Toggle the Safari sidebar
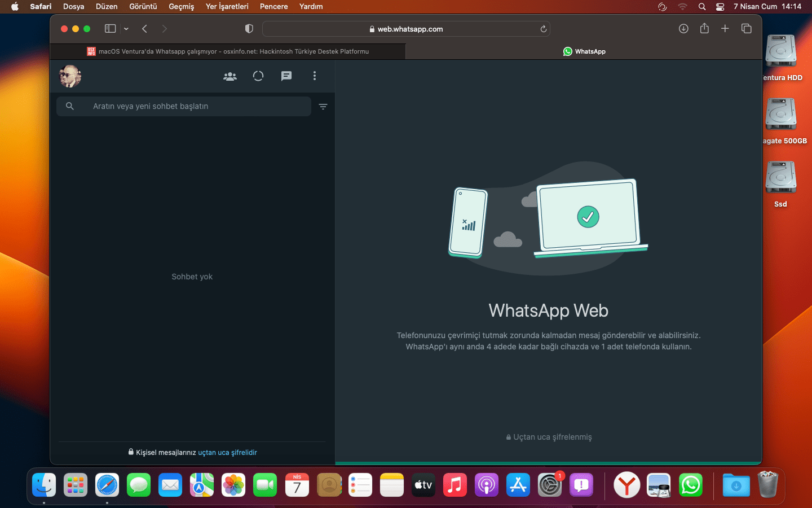 110,29
